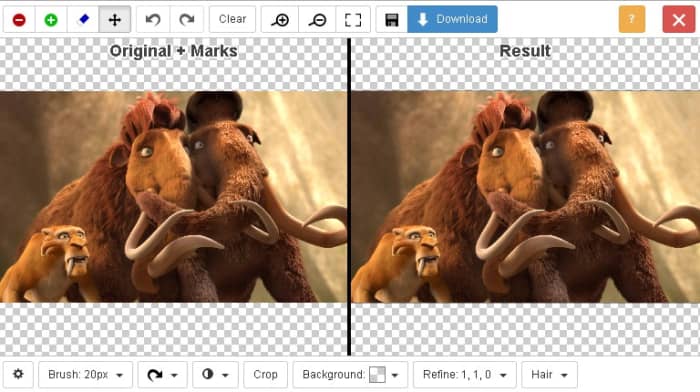Screen dimensions: 700x392
Task: Select the green foreground-mark tool
Action: tap(51, 20)
